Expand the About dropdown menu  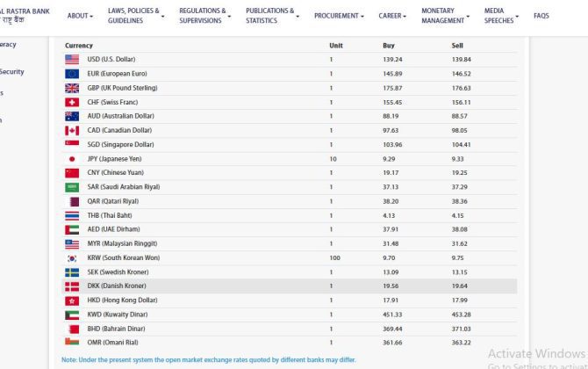point(81,16)
